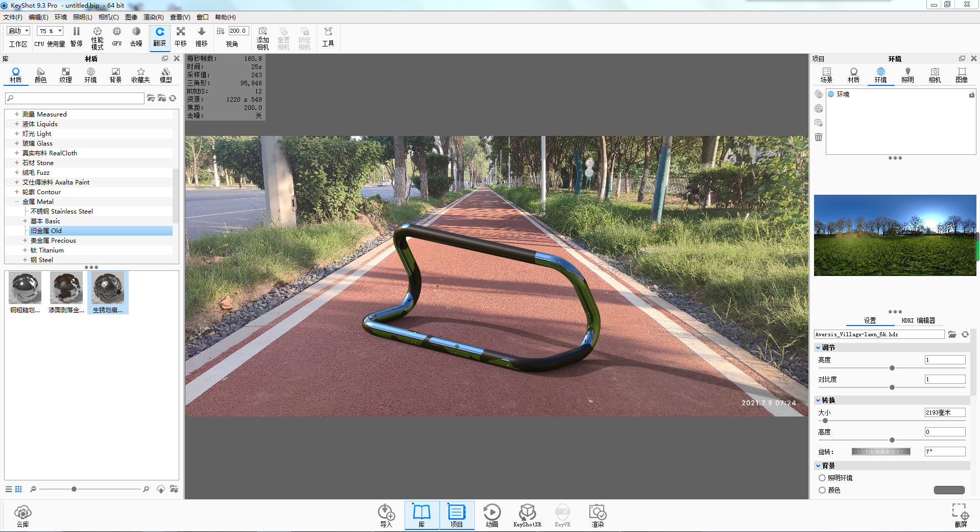Toggle the 项目 project panel

457,516
